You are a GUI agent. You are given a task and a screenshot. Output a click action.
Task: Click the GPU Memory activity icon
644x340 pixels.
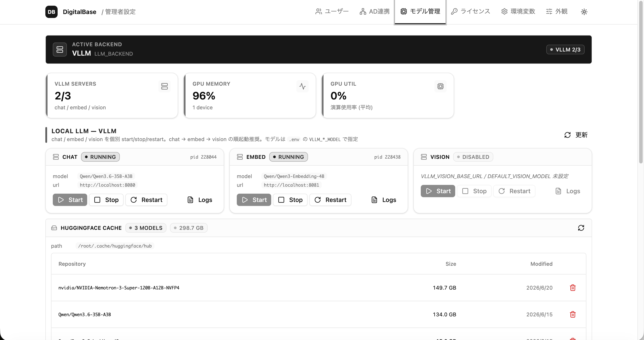pos(303,87)
